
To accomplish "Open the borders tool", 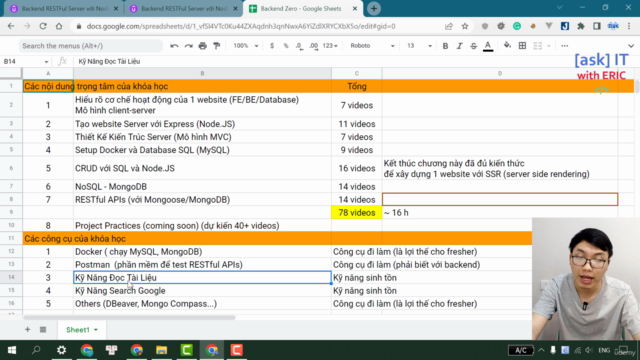I will pos(522,46).
